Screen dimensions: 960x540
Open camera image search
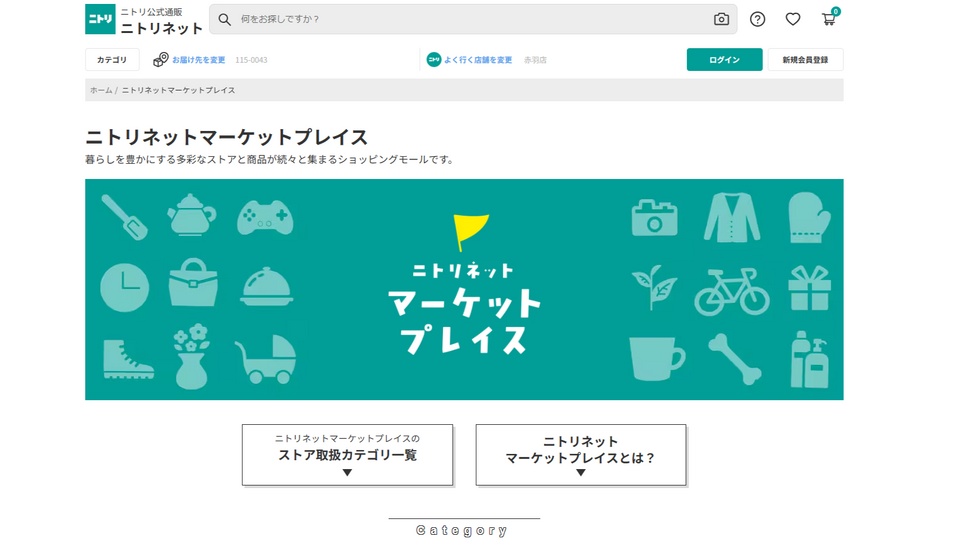tap(721, 19)
